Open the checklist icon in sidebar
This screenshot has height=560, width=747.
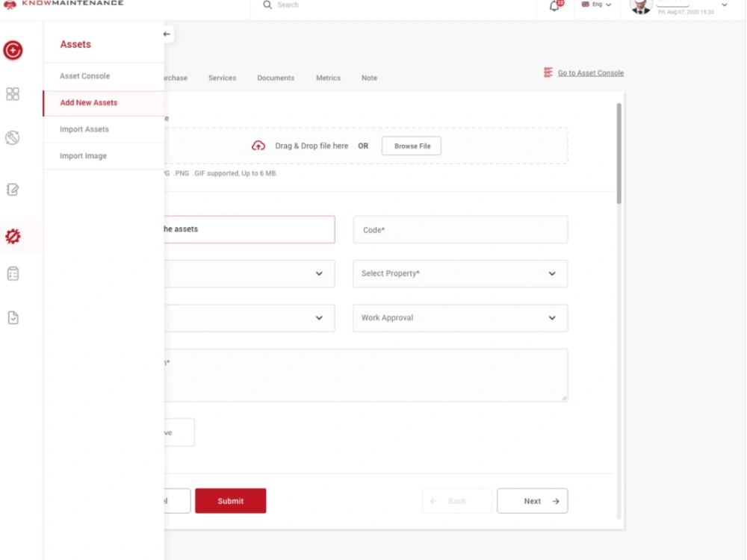[x=13, y=274]
